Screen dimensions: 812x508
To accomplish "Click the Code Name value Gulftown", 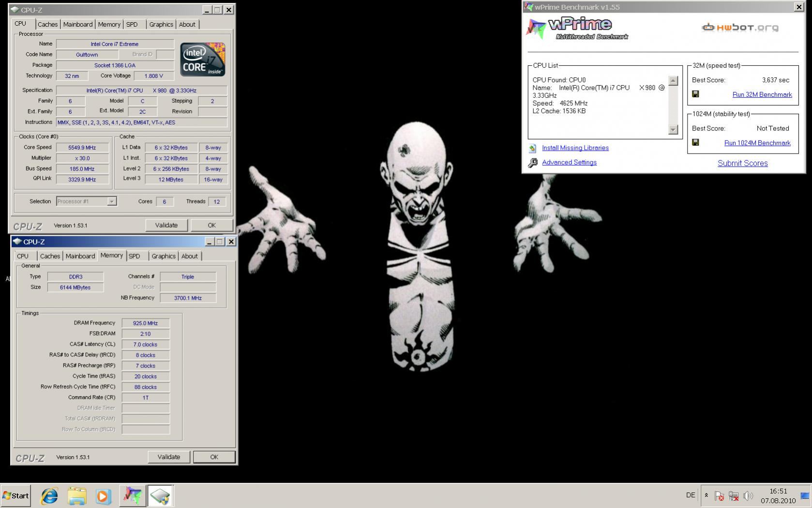I will 87,55.
